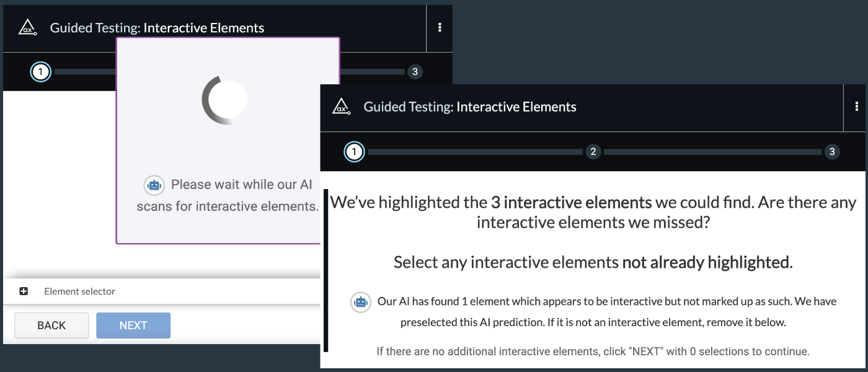Click the axe logo in the left dialog header
Viewport: 868px width, 372px height.
tap(28, 27)
